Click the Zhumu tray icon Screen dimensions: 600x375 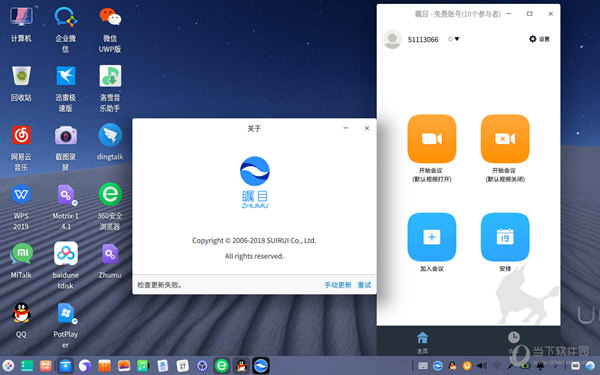click(438, 366)
